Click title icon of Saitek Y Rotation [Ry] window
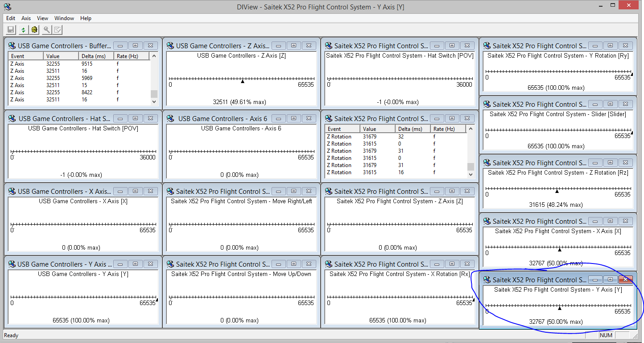644x343 pixels. 487,46
